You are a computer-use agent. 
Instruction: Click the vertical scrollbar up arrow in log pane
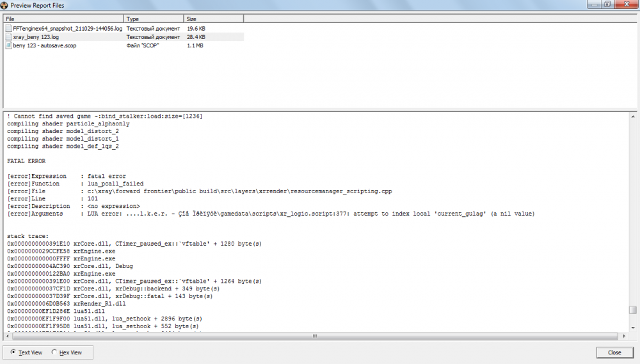click(633, 116)
